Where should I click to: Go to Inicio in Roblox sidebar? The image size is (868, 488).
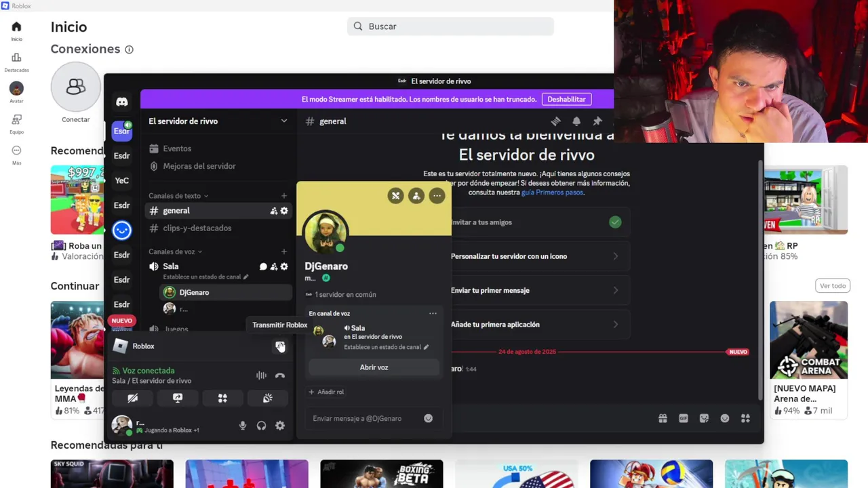point(16,30)
